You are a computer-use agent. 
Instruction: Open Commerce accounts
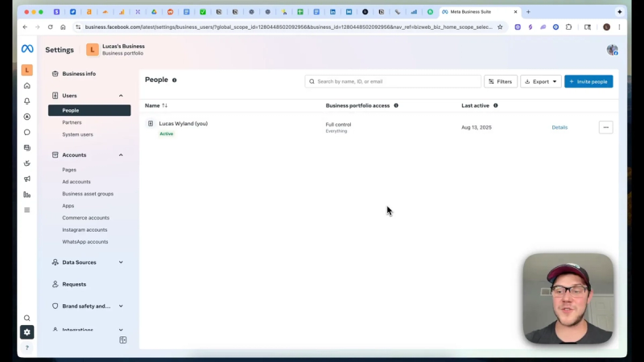pyautogui.click(x=86, y=218)
